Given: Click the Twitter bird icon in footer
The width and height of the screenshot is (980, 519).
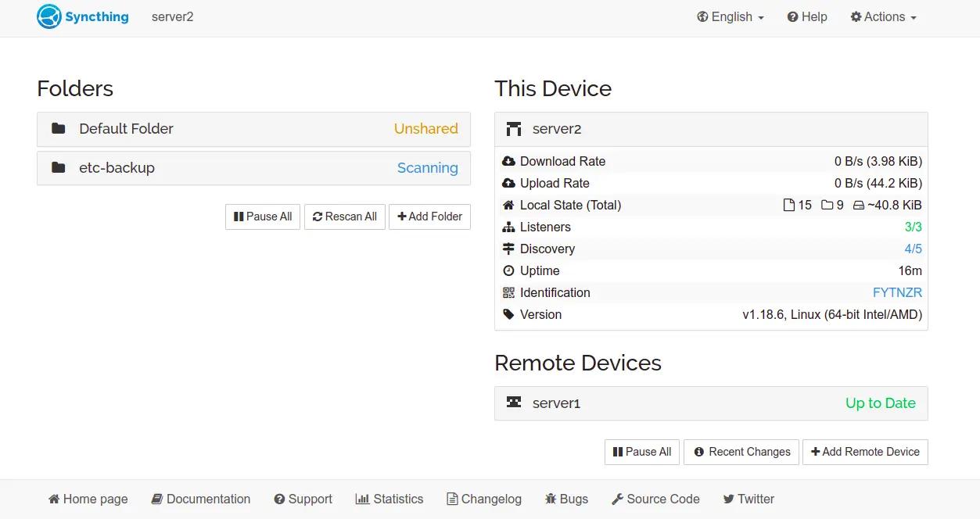Looking at the screenshot, I should coord(729,499).
